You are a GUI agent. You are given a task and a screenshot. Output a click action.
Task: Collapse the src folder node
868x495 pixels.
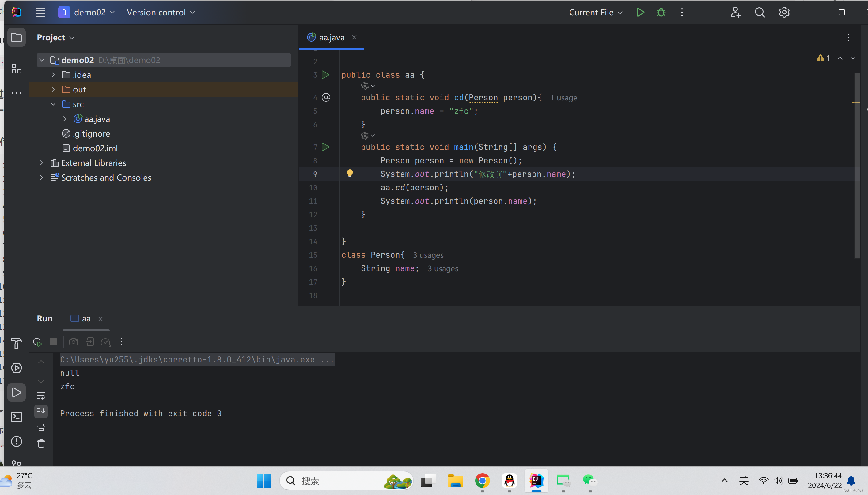click(53, 104)
